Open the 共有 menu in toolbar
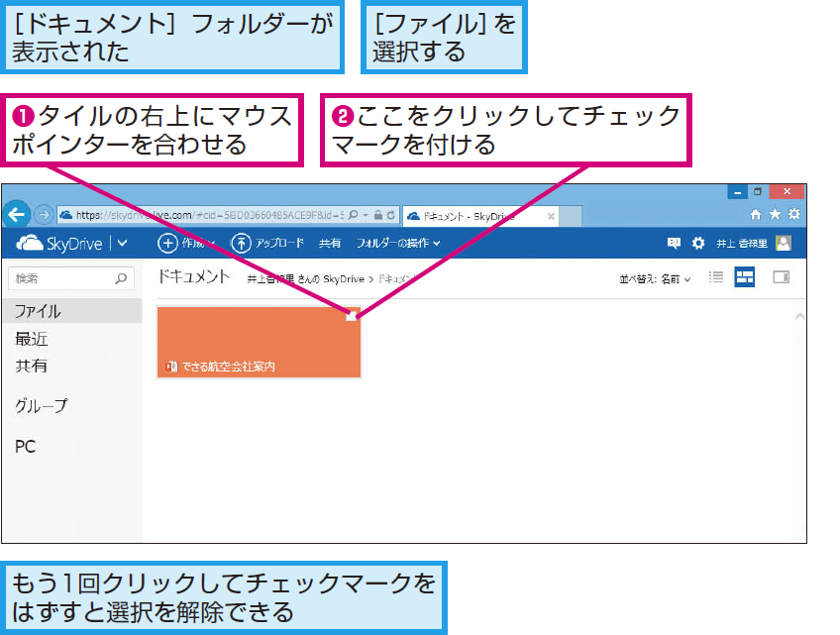 [x=330, y=244]
